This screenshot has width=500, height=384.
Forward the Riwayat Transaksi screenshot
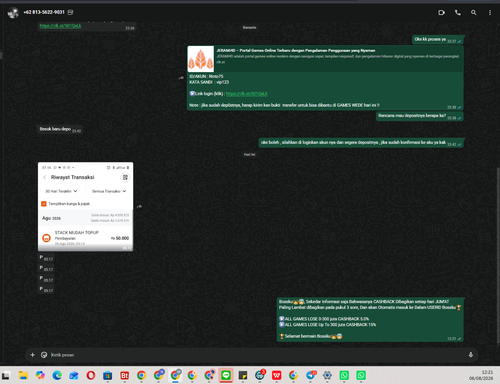[140, 207]
